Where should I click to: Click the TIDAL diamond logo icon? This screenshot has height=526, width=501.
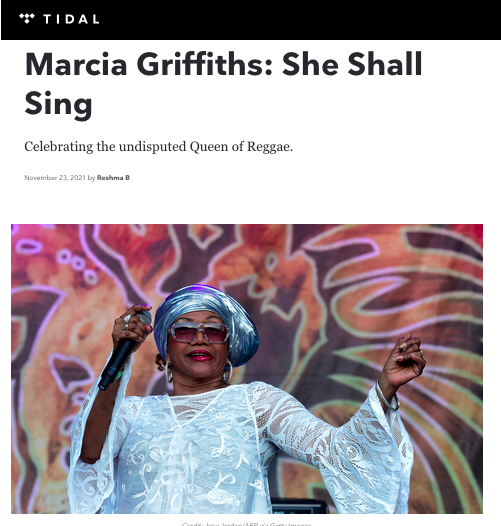[27, 18]
